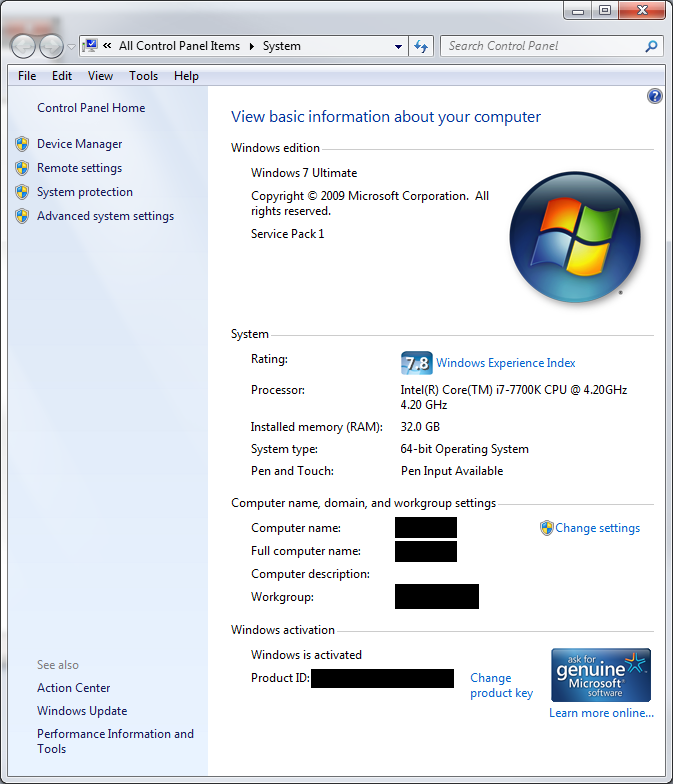Screen dimensions: 673x784
Task: Open the Edit menu
Action: [x=62, y=76]
